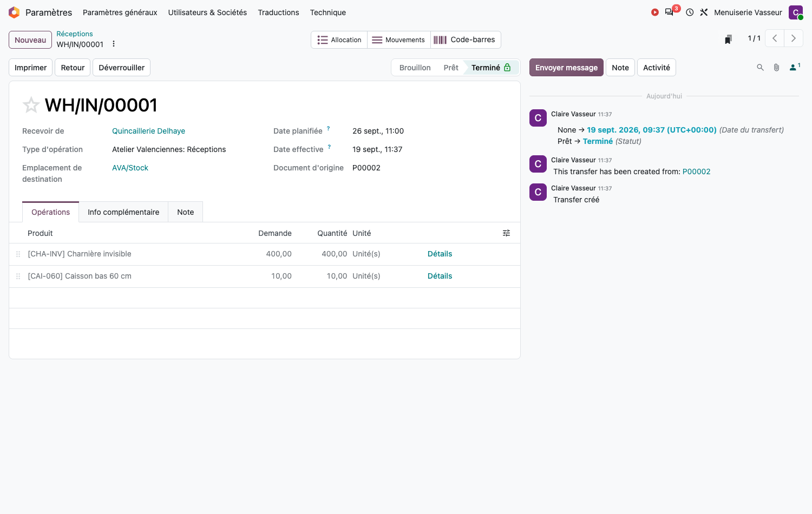812x514 pixels.
Task: Open the debug tools icon
Action: tap(704, 12)
